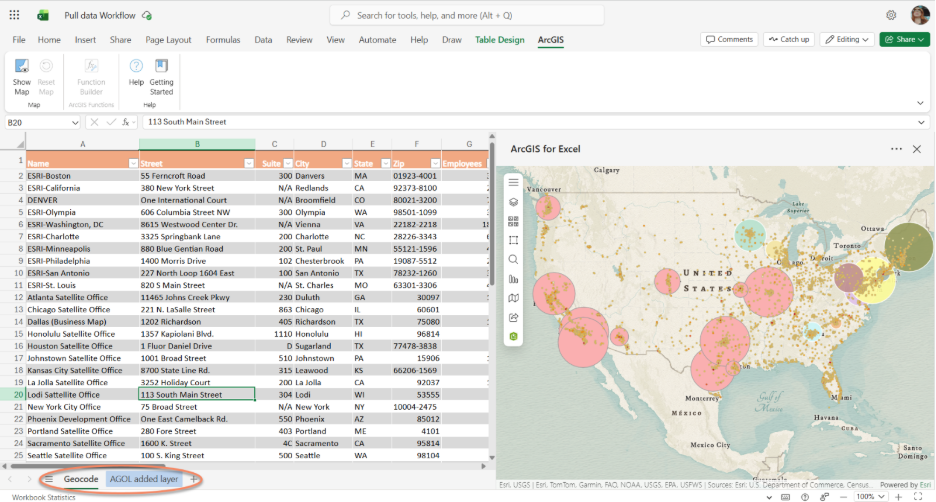This screenshot has height=502, width=936.
Task: Click the green ArcGIS account icon
Action: click(513, 337)
